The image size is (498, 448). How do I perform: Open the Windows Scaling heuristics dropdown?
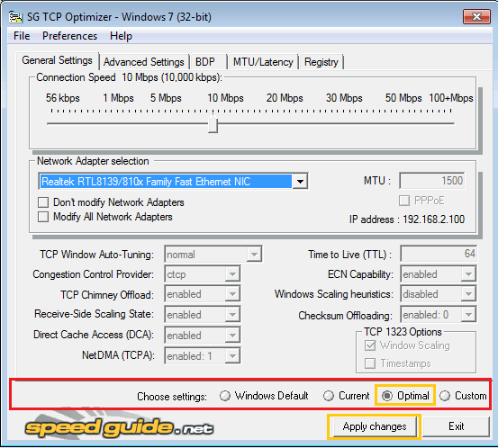468,294
